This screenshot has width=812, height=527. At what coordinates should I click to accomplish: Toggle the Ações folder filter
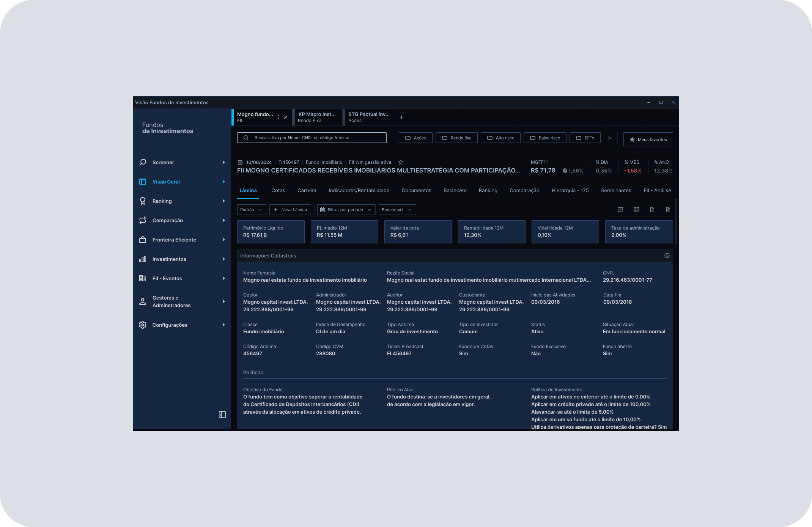click(x=415, y=138)
